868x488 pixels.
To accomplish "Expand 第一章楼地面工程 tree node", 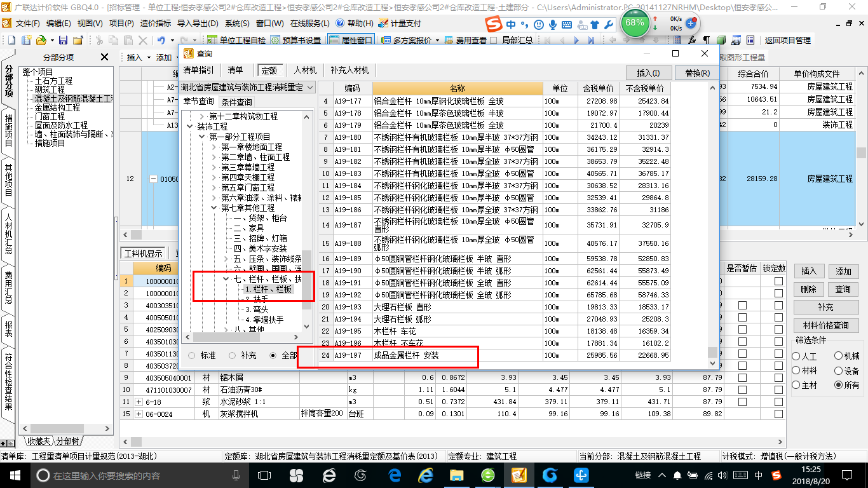I will (x=214, y=147).
